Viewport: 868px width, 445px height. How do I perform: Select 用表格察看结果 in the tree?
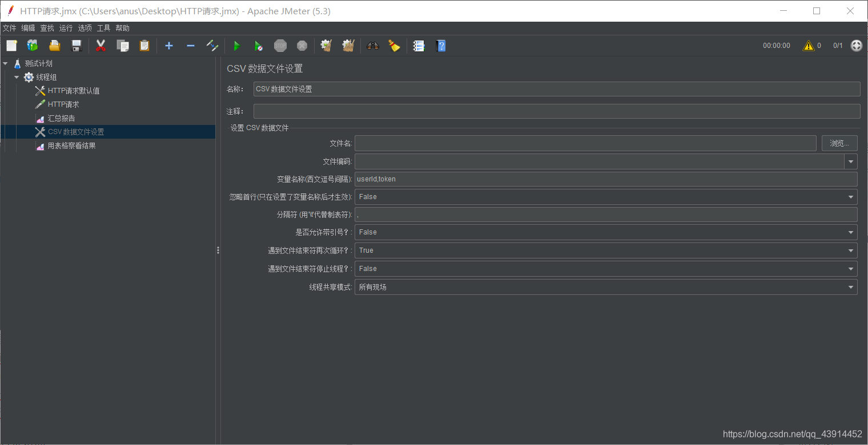[x=71, y=145]
